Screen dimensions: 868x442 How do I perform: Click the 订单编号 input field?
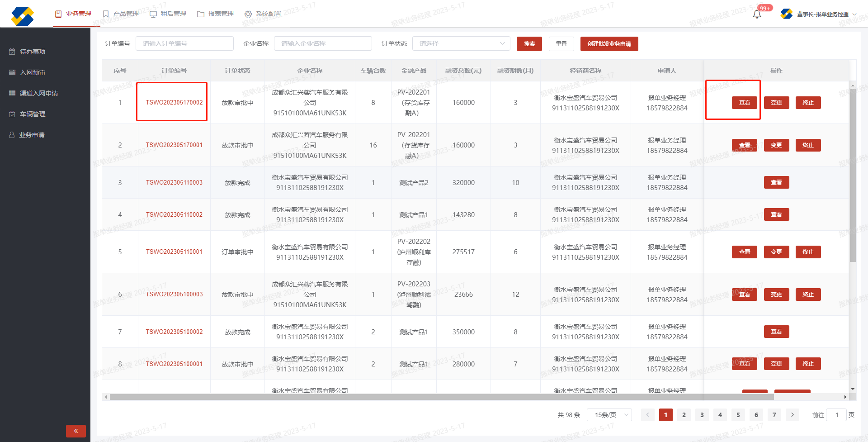[184, 43]
